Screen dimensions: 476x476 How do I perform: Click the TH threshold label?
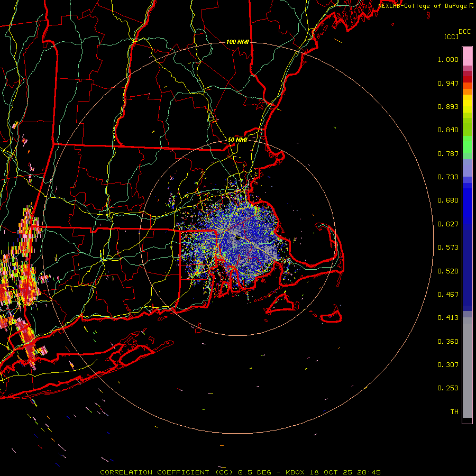click(x=454, y=412)
